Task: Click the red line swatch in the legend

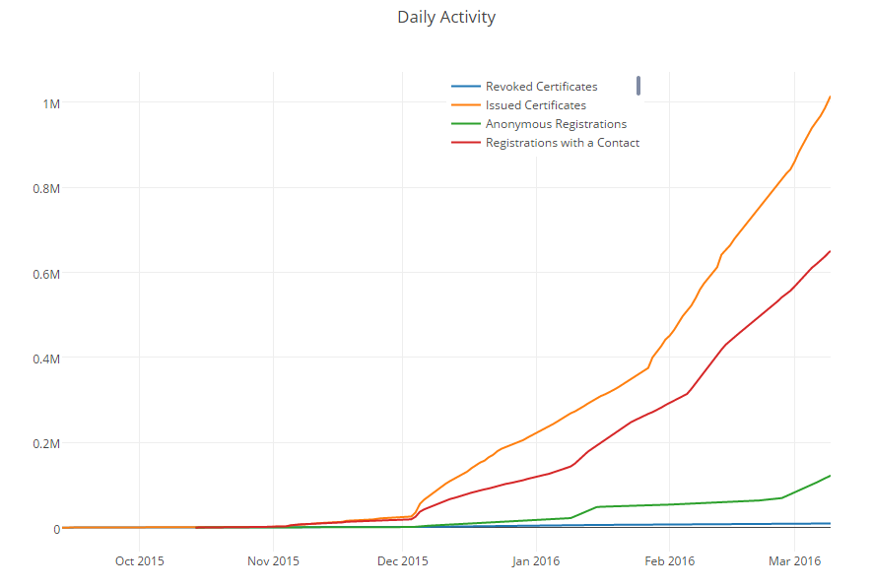Action: [465, 143]
